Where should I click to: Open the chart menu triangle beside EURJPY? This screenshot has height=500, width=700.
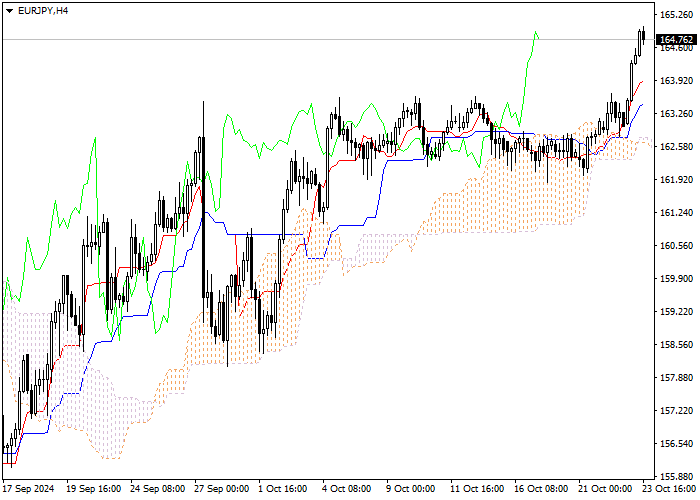pyautogui.click(x=9, y=11)
